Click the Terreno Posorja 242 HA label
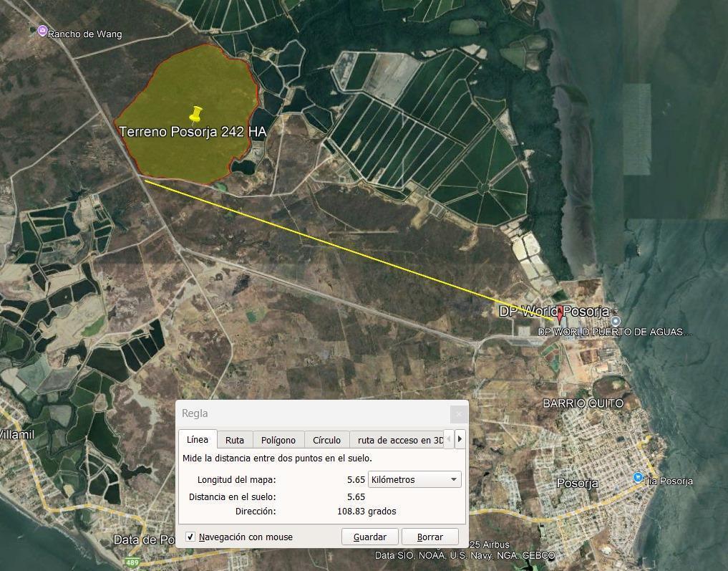Viewport: 728px width, 571px height. pos(193,132)
